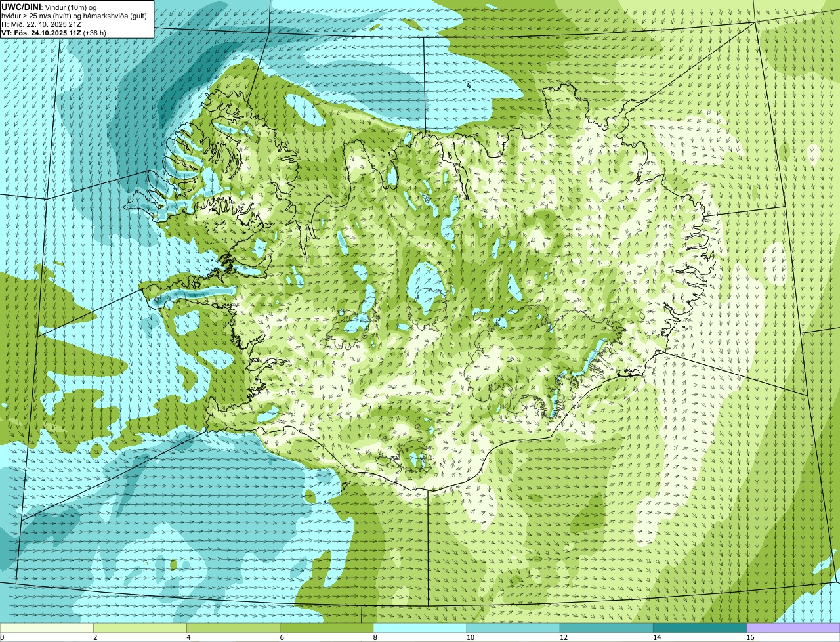Click the title line "UWC/DINI: Vindur (10m) og"
840x642 pixels.
[x=49, y=7]
